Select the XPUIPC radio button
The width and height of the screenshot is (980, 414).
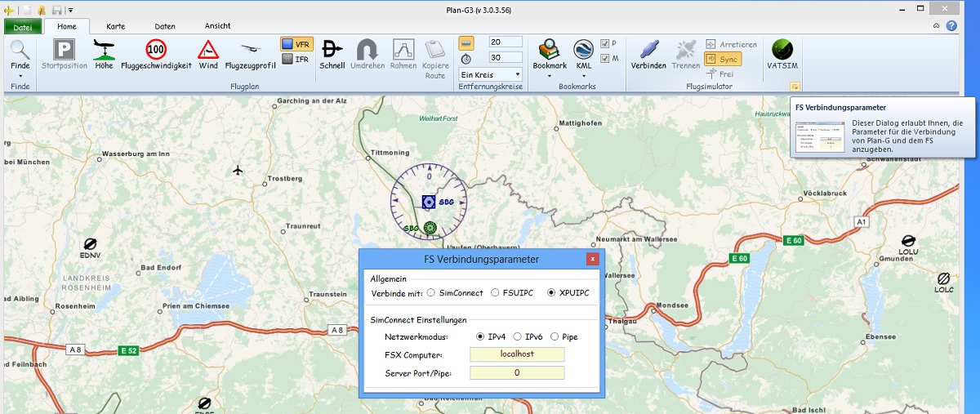[551, 292]
